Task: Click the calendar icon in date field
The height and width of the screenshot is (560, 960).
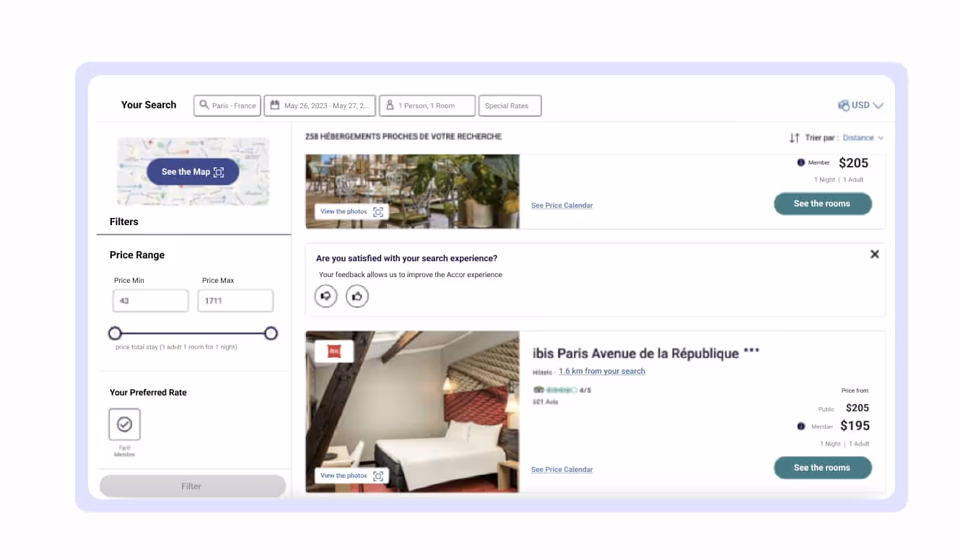Action: pyautogui.click(x=275, y=105)
